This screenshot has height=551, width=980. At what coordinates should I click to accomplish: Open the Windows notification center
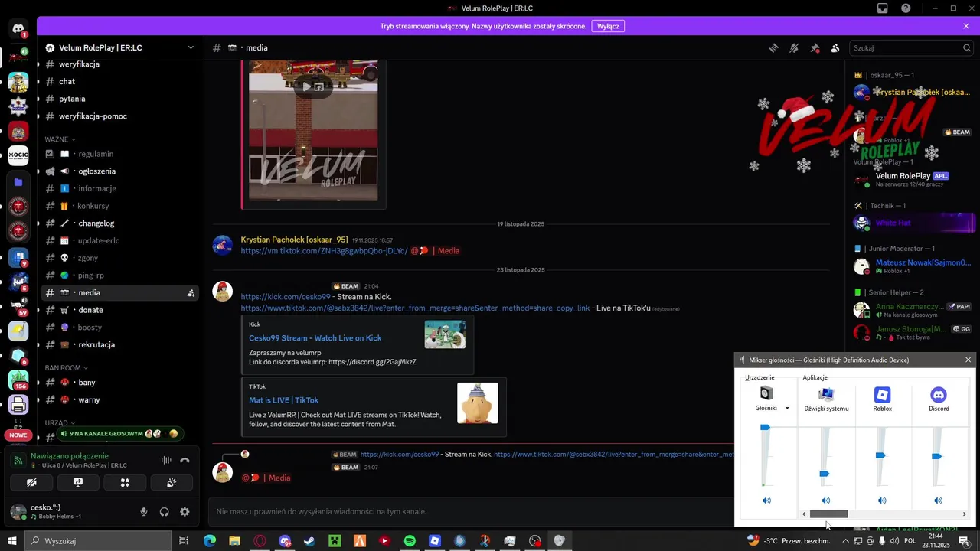[x=964, y=541]
